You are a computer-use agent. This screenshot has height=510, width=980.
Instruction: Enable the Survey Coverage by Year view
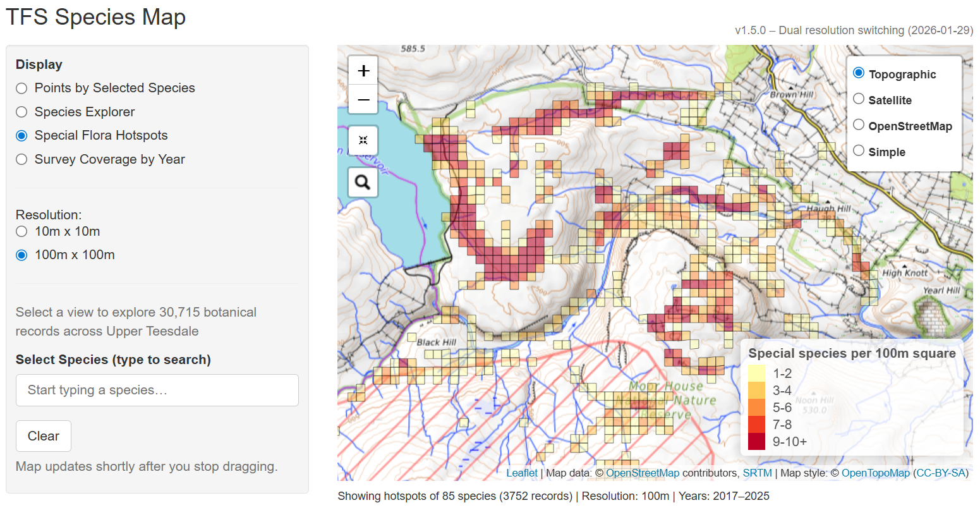[21, 159]
